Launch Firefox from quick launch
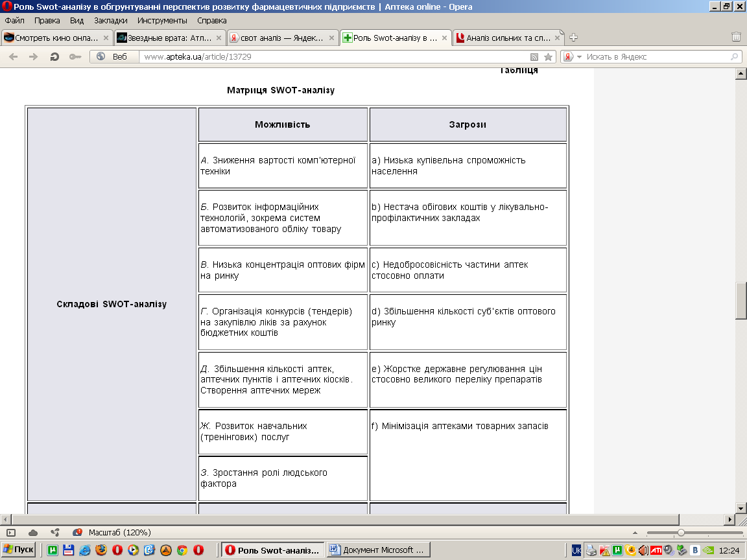747x560 pixels. point(101,550)
